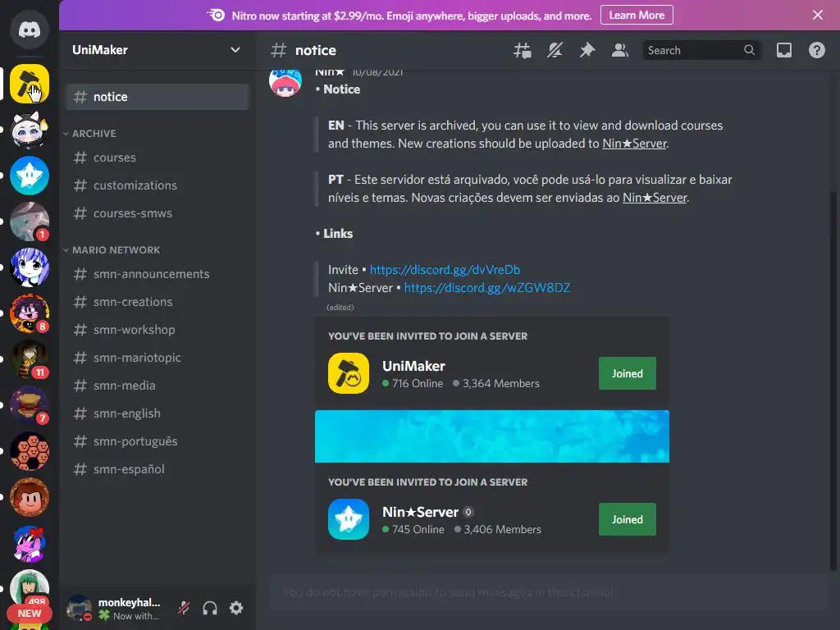840x630 pixels.
Task: Select the notice channel
Action: (x=157, y=97)
